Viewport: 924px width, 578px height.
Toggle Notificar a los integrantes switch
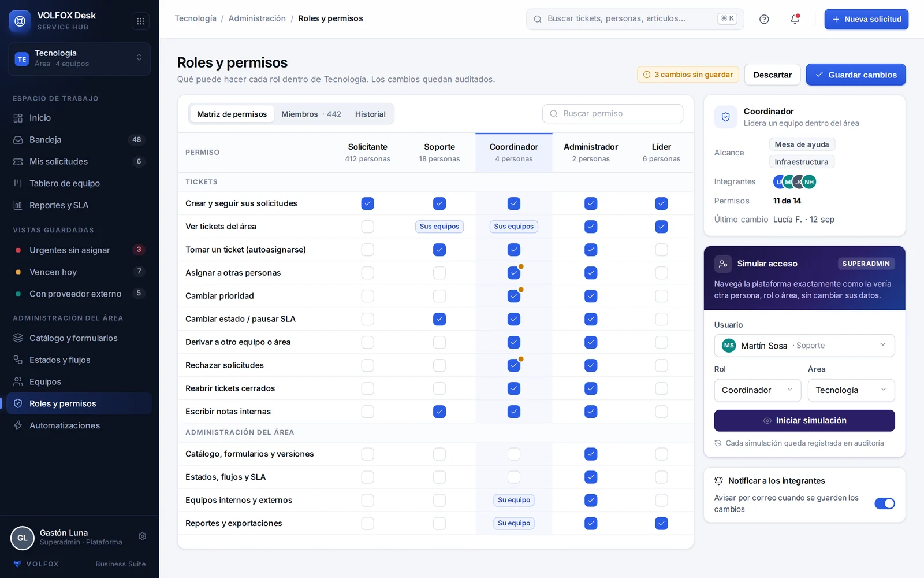coord(885,503)
